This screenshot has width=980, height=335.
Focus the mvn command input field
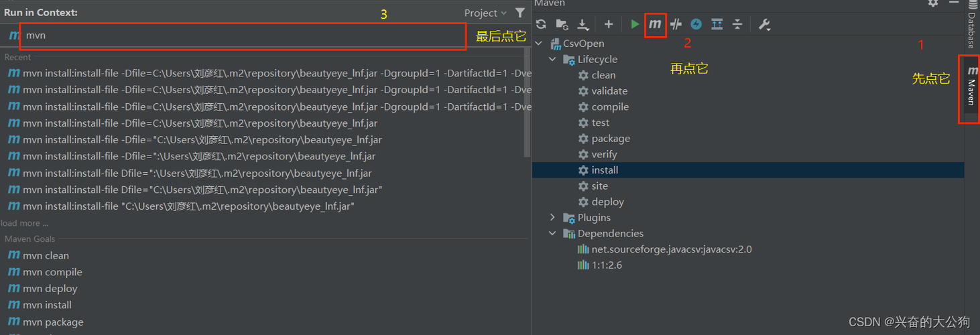(243, 36)
